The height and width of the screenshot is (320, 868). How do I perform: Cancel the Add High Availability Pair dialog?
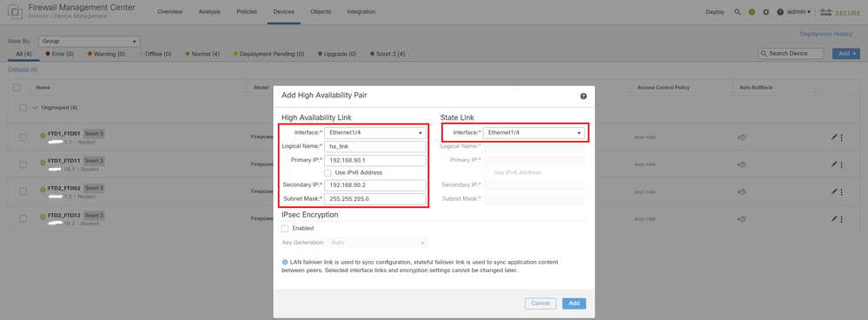(540, 303)
